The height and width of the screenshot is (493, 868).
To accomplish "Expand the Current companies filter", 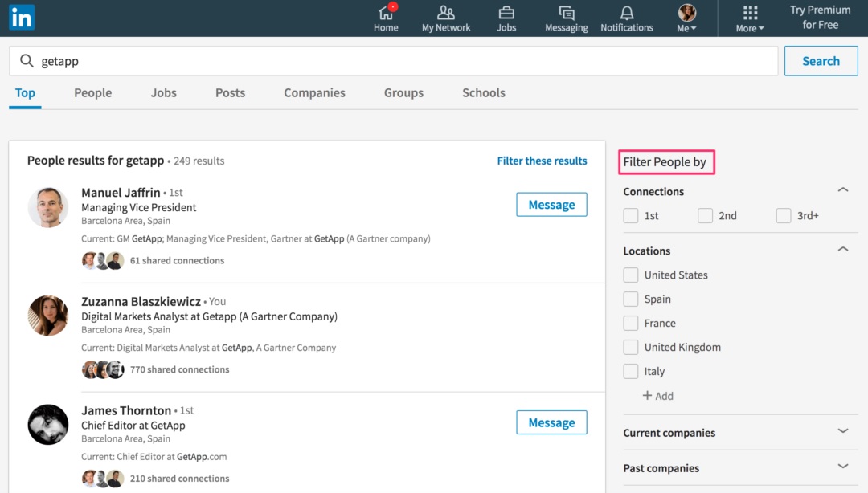I will coord(843,430).
